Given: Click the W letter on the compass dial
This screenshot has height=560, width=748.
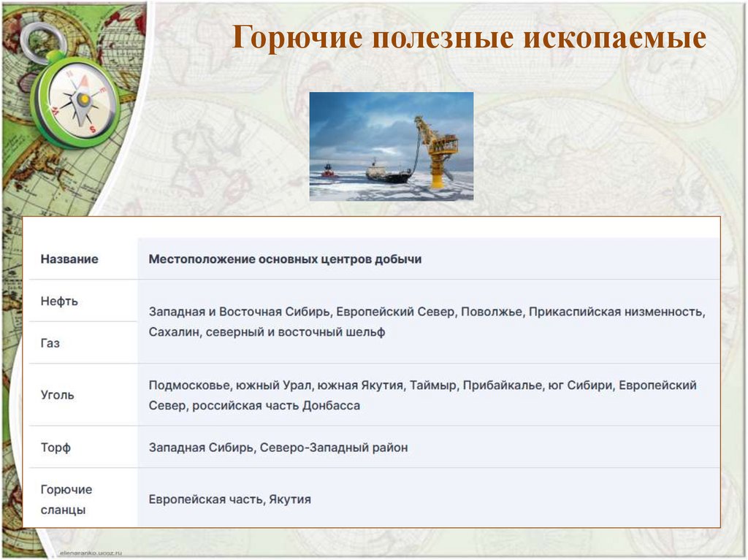Looking at the screenshot, I should 55,110.
